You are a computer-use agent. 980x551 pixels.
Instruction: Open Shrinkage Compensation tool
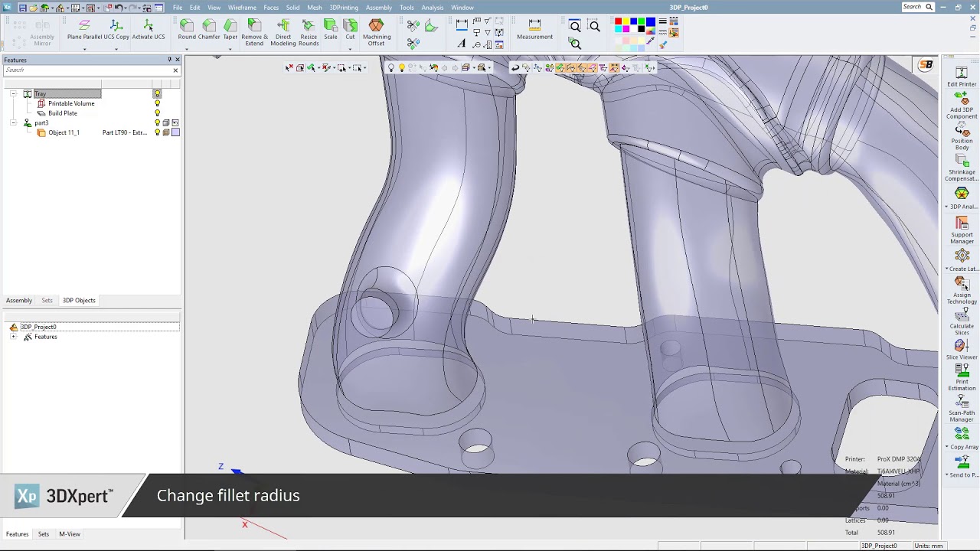point(962,168)
